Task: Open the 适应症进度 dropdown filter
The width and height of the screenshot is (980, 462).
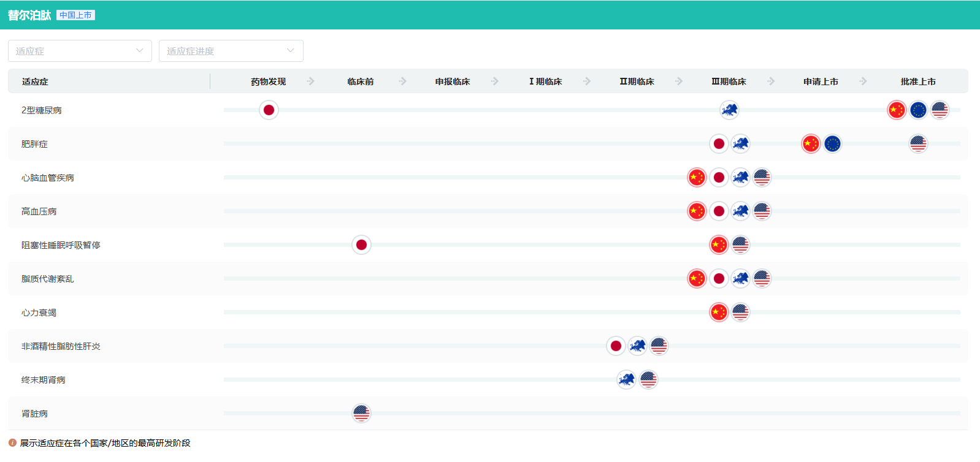Action: [x=231, y=51]
